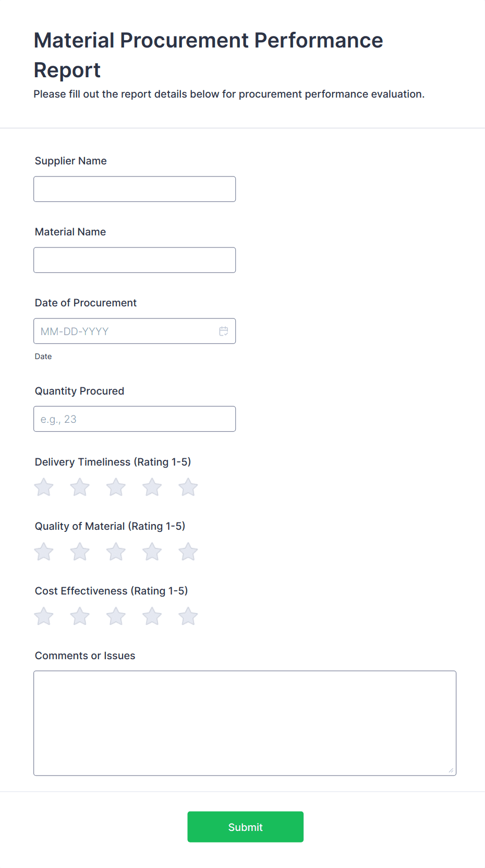The width and height of the screenshot is (485, 868).
Task: Click inside Comments or Issues textarea
Action: click(x=245, y=723)
